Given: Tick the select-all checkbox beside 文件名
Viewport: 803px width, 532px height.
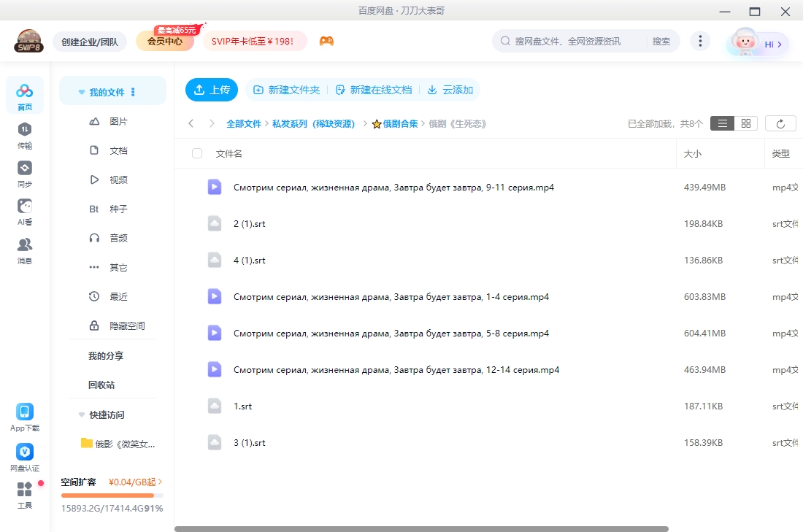Looking at the screenshot, I should [196, 153].
